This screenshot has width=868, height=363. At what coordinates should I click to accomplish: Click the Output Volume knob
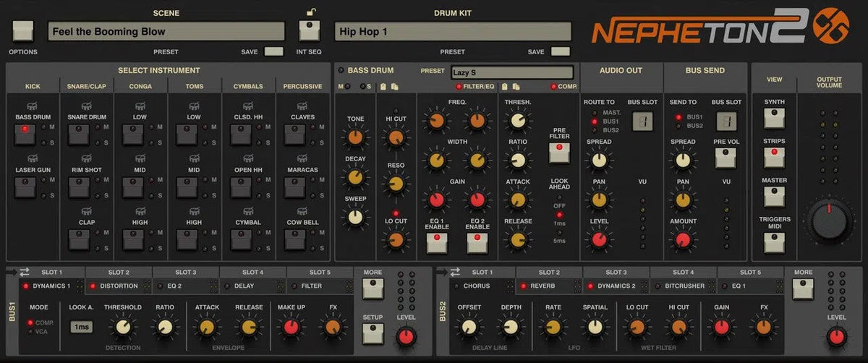(x=830, y=221)
